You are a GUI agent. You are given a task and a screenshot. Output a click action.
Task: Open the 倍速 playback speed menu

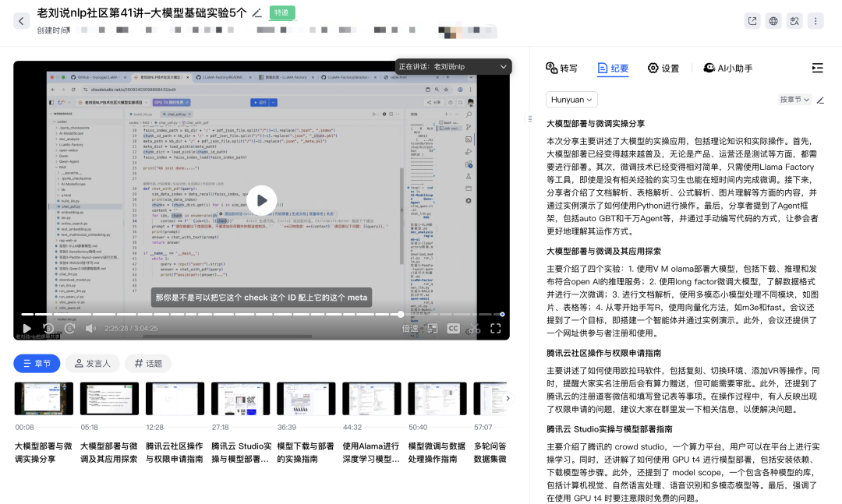410,328
